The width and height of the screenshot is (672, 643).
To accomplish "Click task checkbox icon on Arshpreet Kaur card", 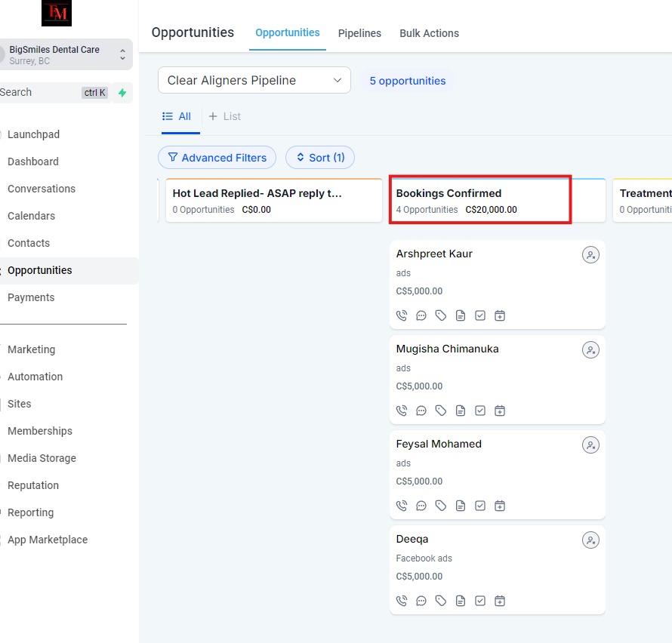I will point(480,315).
